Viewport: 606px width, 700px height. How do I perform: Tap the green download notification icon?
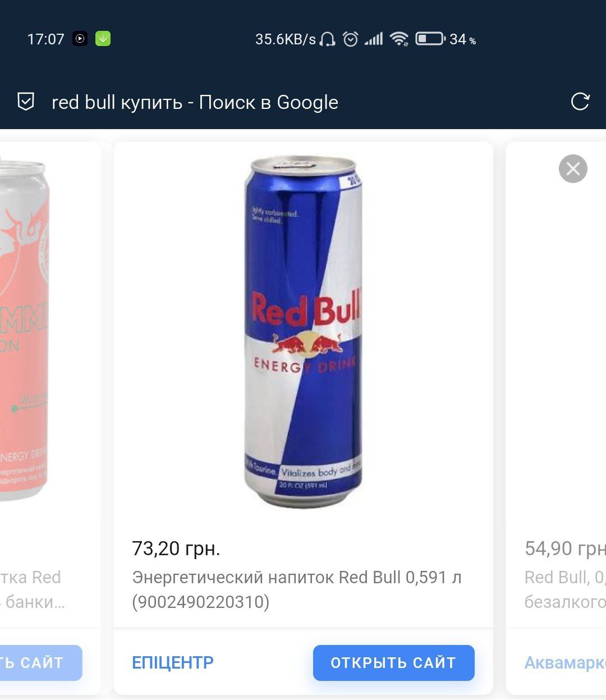[x=103, y=39]
